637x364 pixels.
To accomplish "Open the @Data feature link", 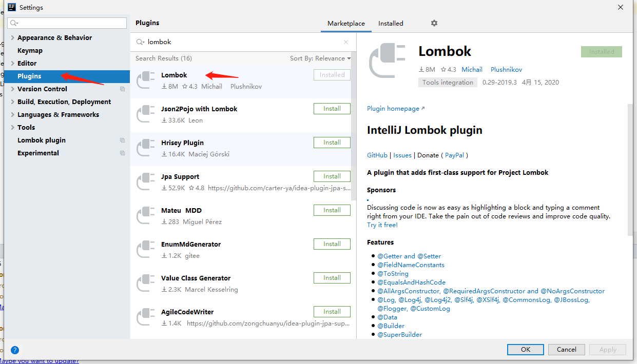I will [388, 317].
